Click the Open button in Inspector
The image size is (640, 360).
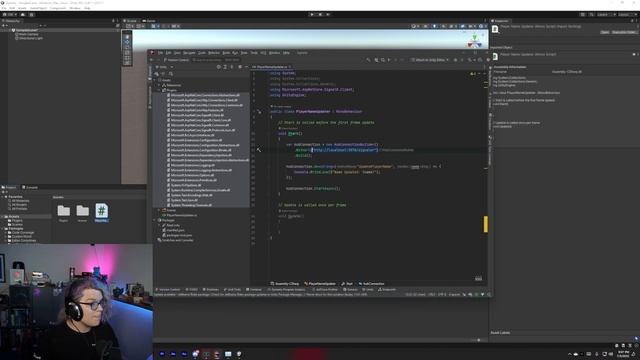tap(604, 32)
